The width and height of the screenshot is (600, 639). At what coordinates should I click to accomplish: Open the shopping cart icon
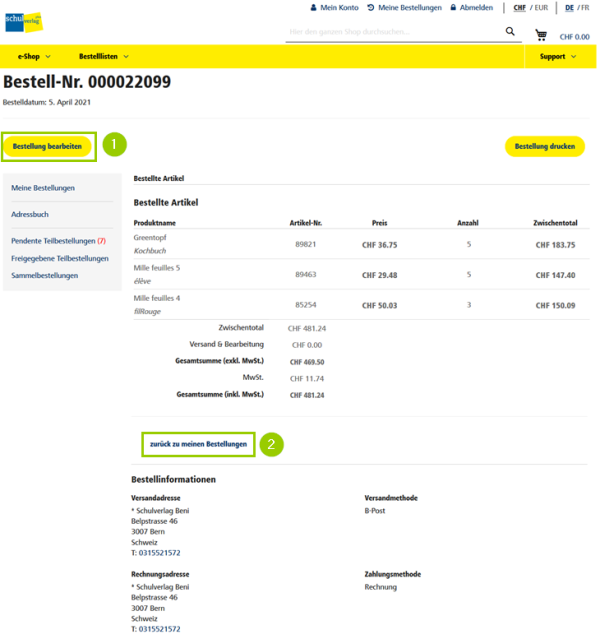click(541, 35)
